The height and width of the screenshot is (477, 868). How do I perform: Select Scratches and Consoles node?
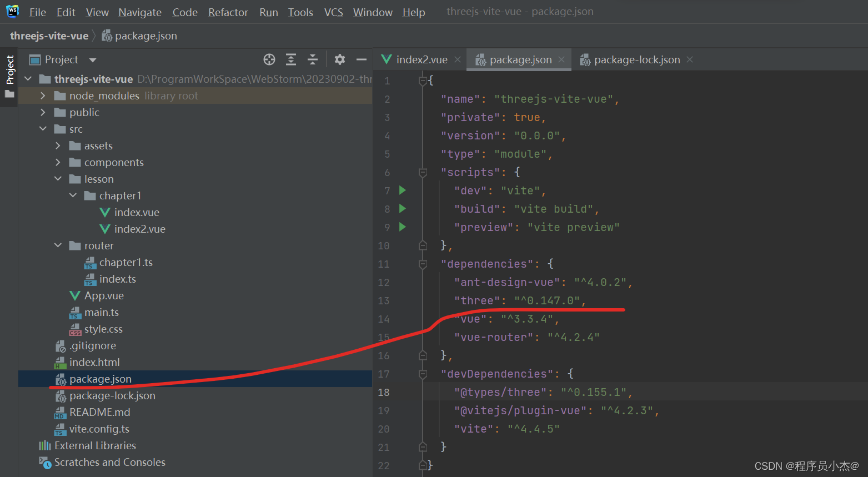coord(109,462)
